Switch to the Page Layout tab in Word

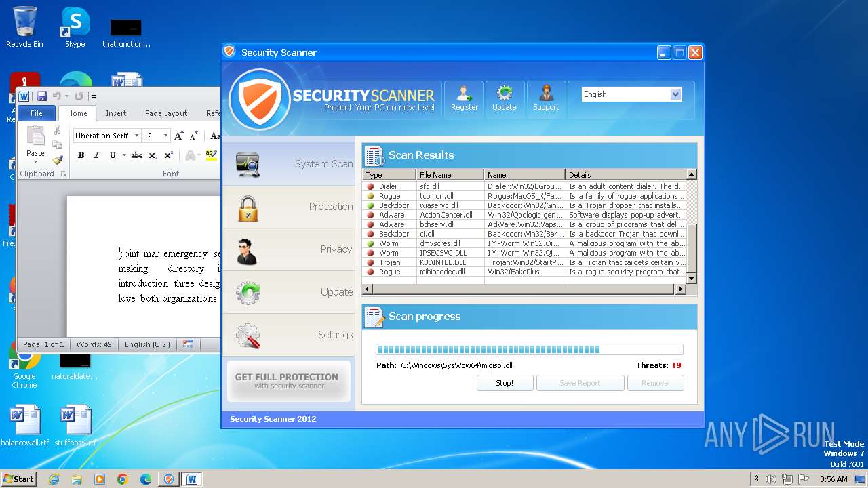(x=166, y=113)
